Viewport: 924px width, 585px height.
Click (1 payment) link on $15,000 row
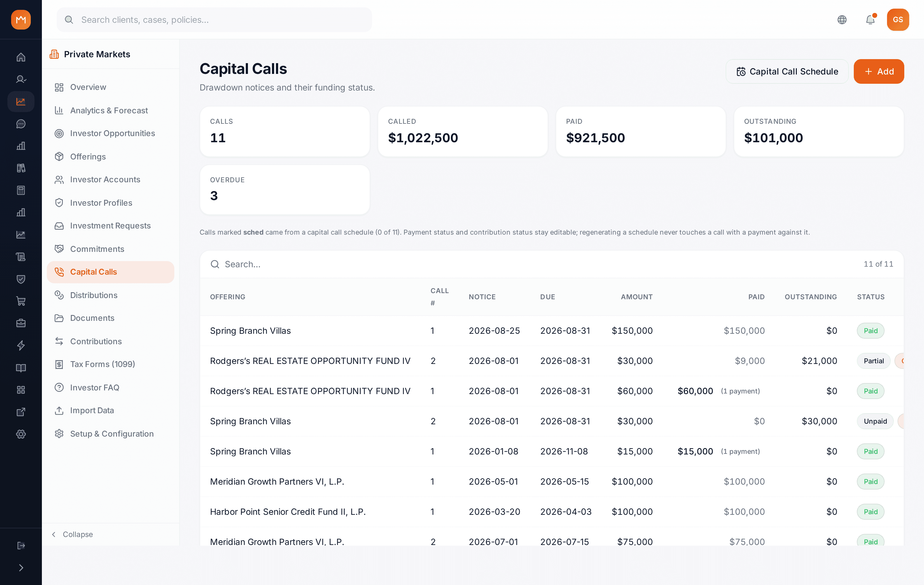coord(740,451)
